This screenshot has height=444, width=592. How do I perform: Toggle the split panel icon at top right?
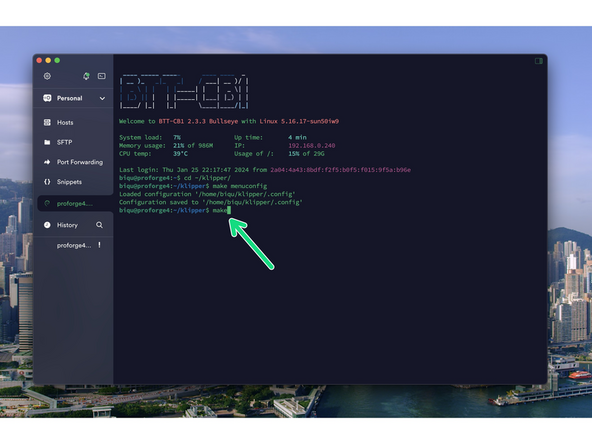pos(539,61)
